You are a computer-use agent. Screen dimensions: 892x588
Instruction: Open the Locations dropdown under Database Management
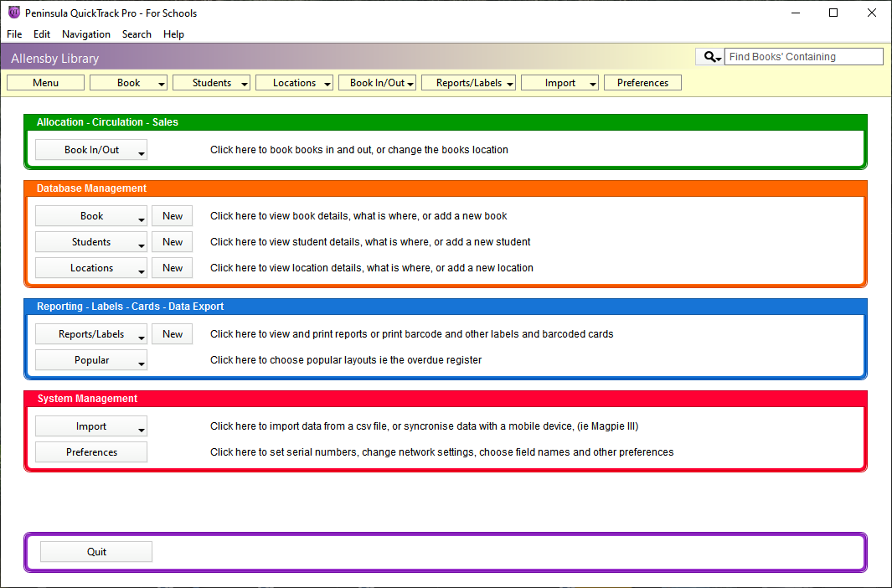(x=91, y=268)
